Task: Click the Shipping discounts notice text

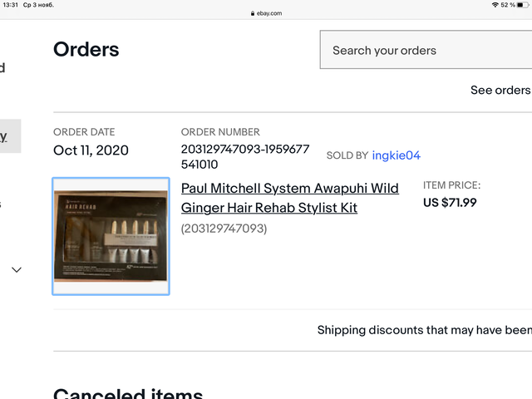Action: click(x=424, y=330)
